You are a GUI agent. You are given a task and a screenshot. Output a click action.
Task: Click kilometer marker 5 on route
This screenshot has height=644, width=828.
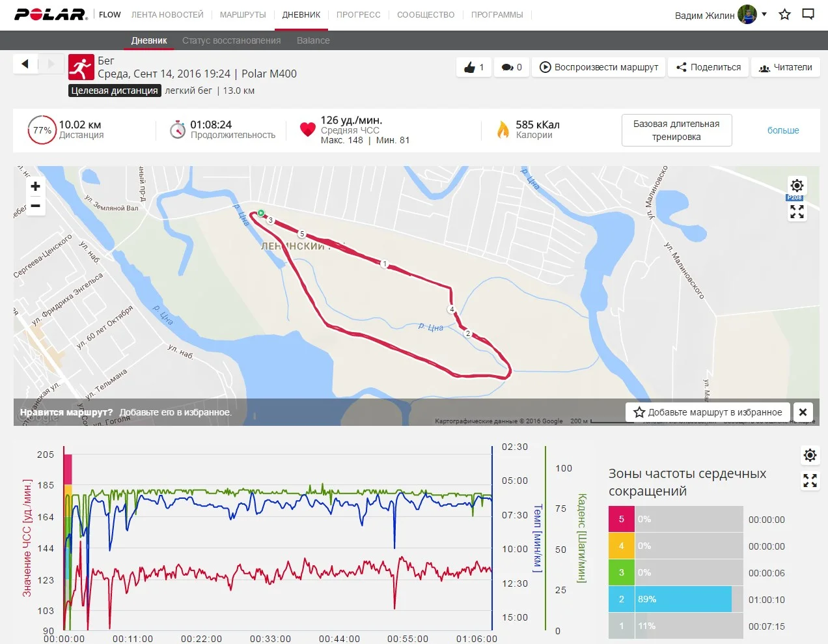pos(301,234)
